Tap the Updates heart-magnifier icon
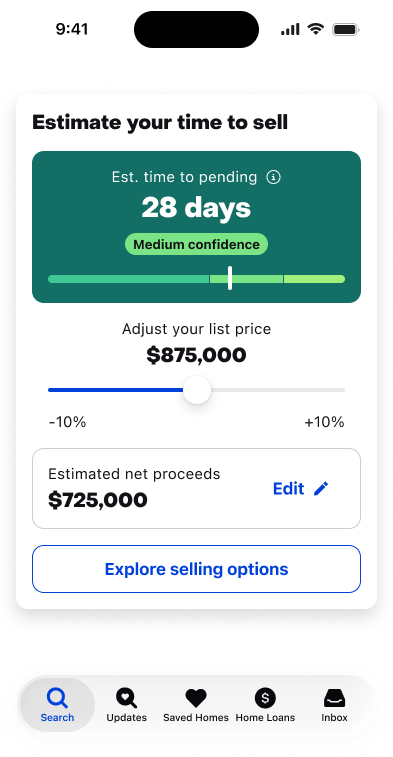 tap(126, 698)
